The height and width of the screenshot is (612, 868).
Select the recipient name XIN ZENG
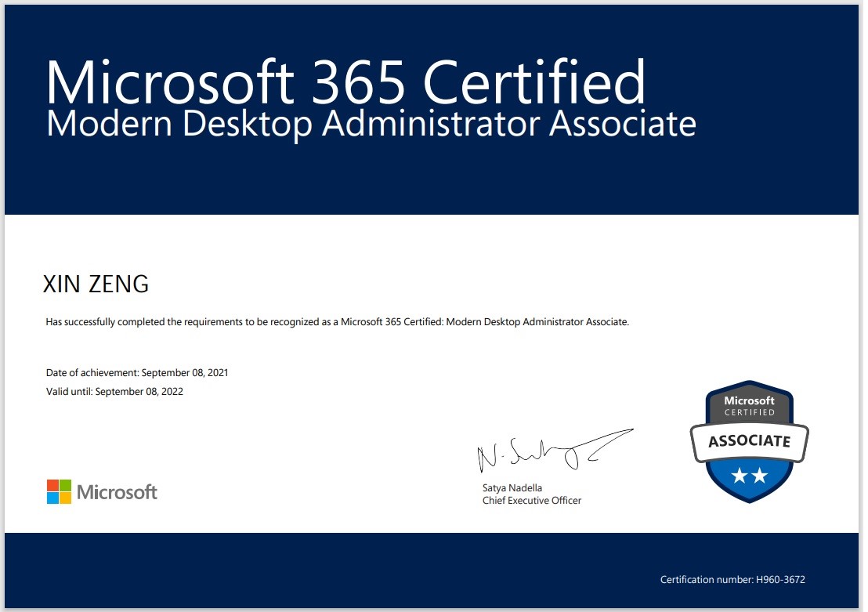click(96, 284)
